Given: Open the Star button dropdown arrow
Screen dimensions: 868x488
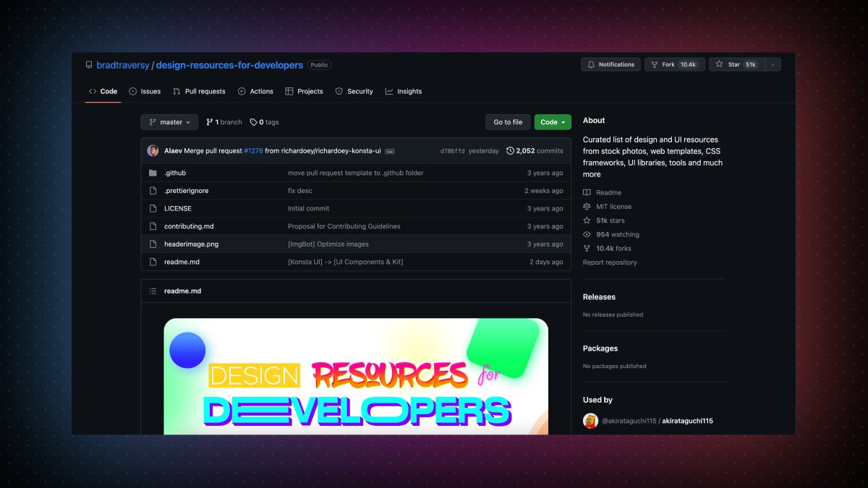Looking at the screenshot, I should pyautogui.click(x=773, y=64).
